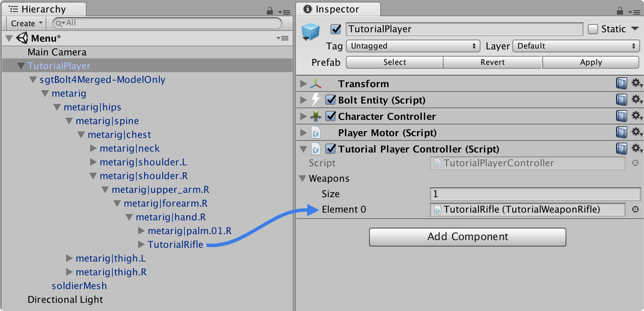644x311 pixels.
Task: Open Character Controller gear menu
Action: coord(636,116)
